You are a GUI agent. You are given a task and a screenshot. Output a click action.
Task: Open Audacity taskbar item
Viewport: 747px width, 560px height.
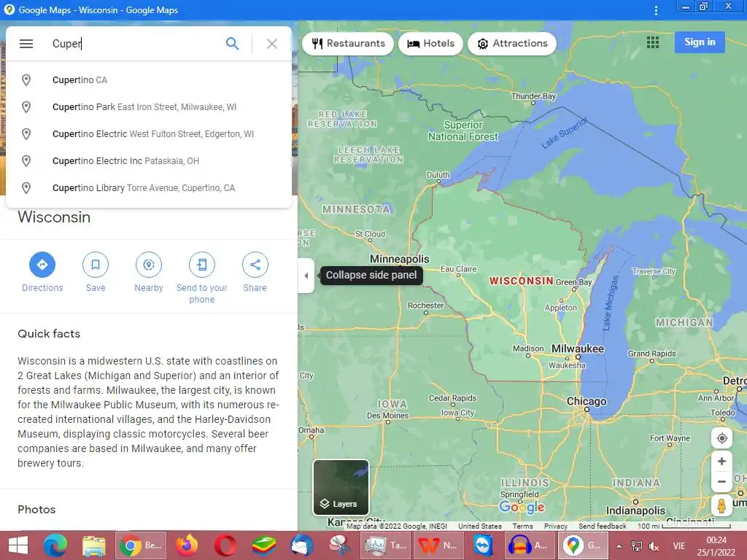(x=530, y=545)
